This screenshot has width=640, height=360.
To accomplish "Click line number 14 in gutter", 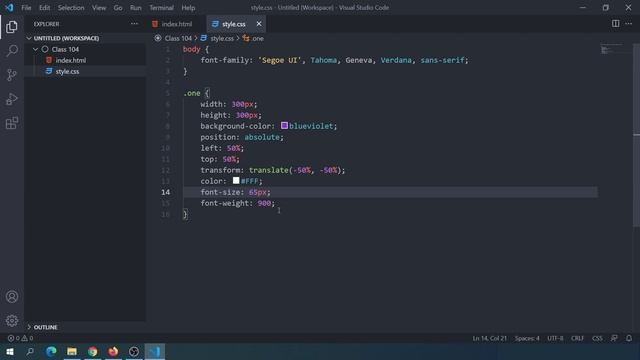I will [x=165, y=192].
